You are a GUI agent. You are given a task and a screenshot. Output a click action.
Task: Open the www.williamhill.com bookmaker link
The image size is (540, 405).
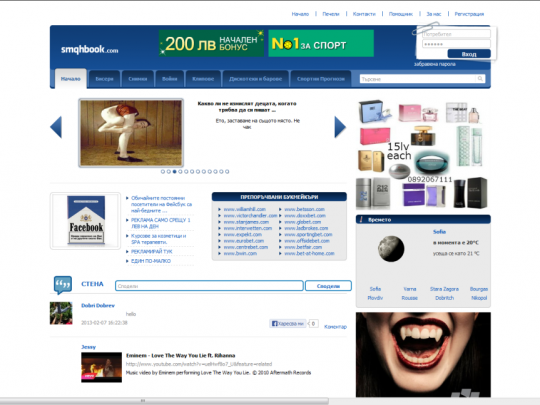(x=245, y=209)
